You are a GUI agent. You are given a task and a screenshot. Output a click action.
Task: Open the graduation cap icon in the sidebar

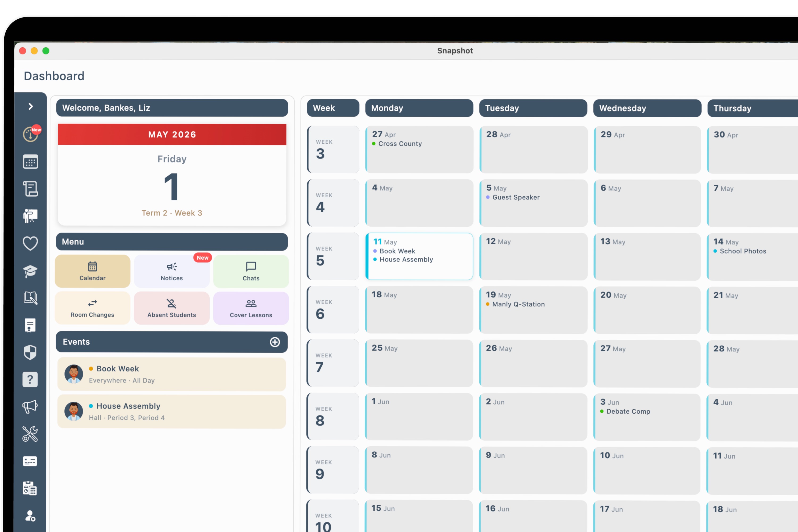click(31, 271)
